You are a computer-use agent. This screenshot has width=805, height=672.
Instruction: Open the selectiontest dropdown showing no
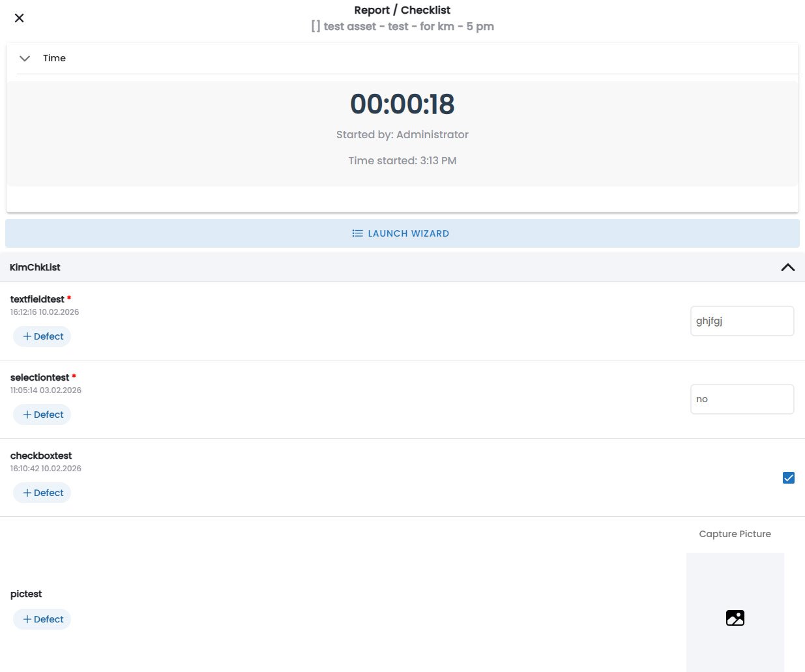click(x=742, y=399)
